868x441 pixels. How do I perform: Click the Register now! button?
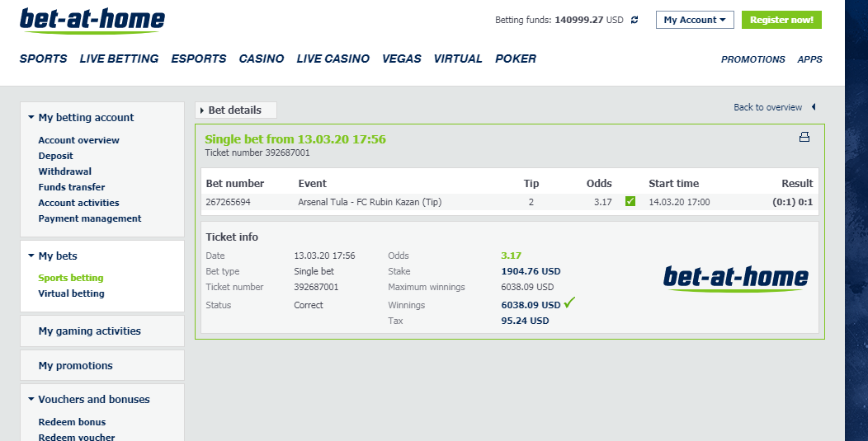(781, 20)
